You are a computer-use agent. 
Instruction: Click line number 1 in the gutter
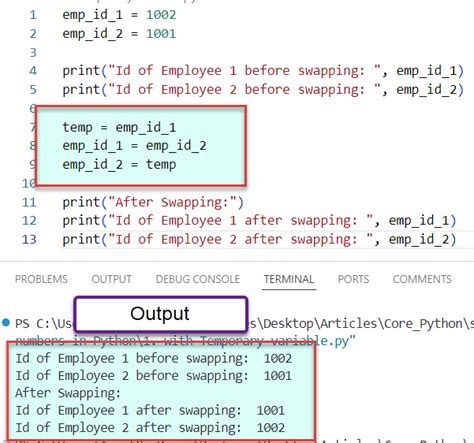point(33,15)
